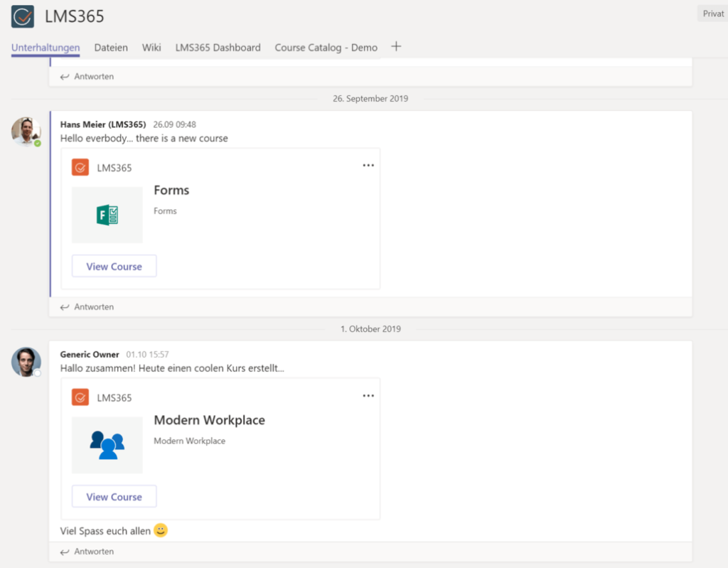Click Hans Meier's profile avatar
This screenshot has width=728, height=568.
26,132
